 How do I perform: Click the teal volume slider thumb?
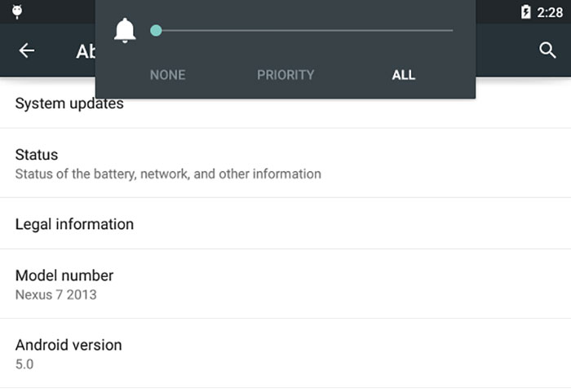156,31
